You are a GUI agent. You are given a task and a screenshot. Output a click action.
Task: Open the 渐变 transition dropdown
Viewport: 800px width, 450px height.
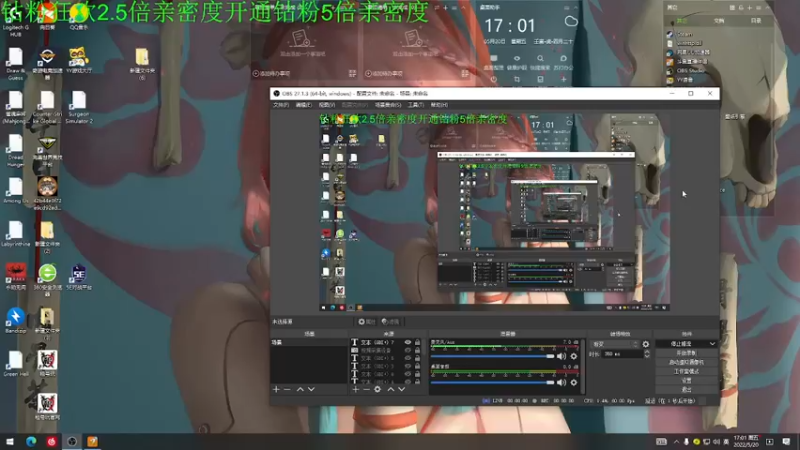point(614,344)
